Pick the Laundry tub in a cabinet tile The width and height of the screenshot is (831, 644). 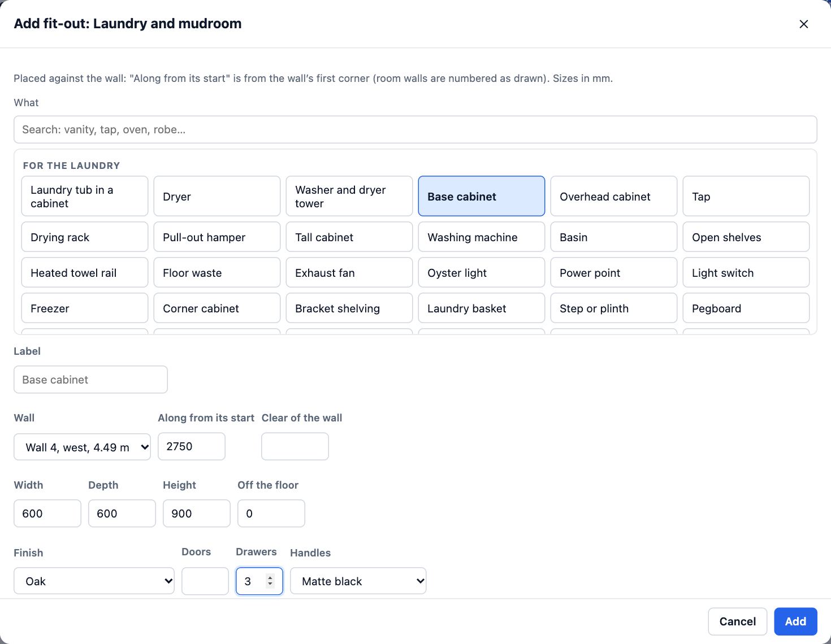point(85,196)
